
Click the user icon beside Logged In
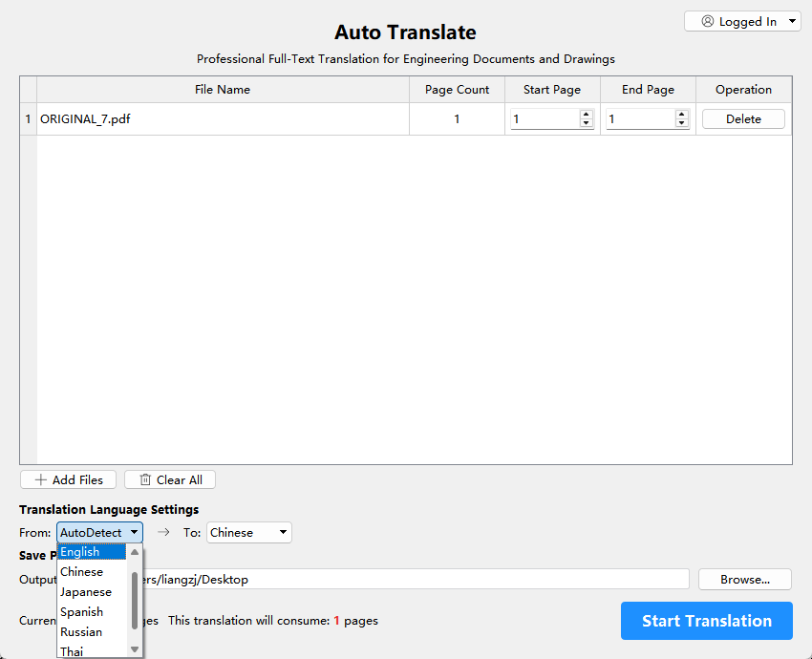point(707,22)
